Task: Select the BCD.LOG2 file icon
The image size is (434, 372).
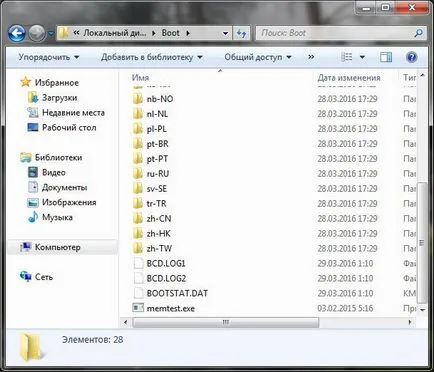Action: click(x=138, y=278)
